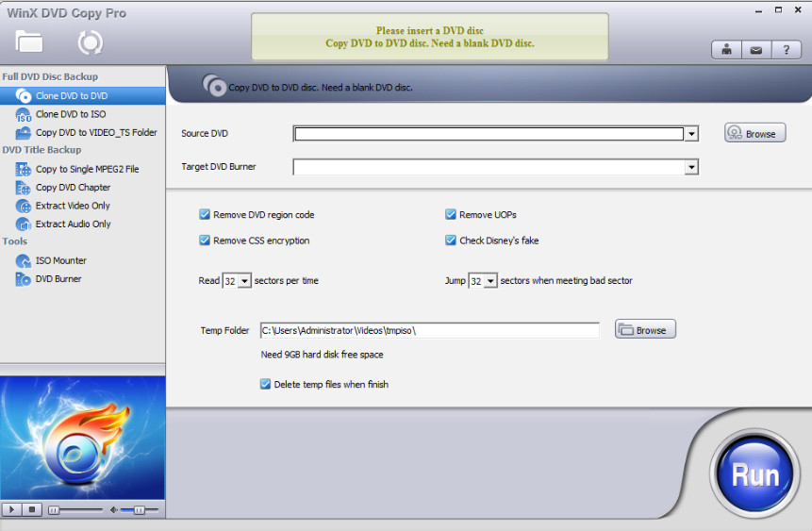Click the ISO Mounter icon

(24, 261)
